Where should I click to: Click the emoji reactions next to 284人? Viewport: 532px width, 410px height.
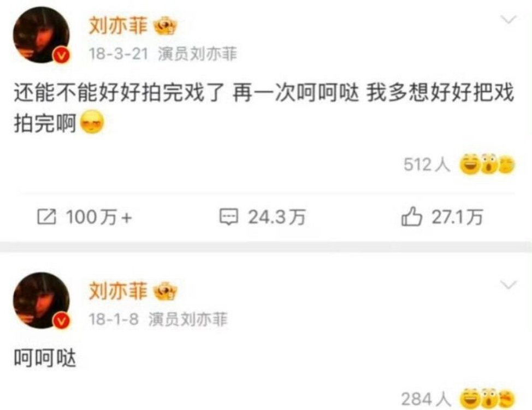487,399
